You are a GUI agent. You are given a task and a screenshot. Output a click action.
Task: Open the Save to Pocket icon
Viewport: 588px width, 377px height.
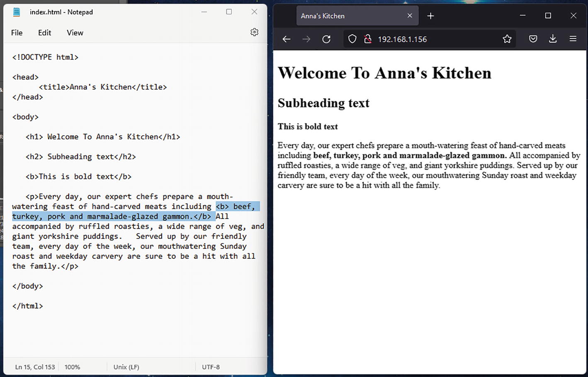[x=533, y=39]
